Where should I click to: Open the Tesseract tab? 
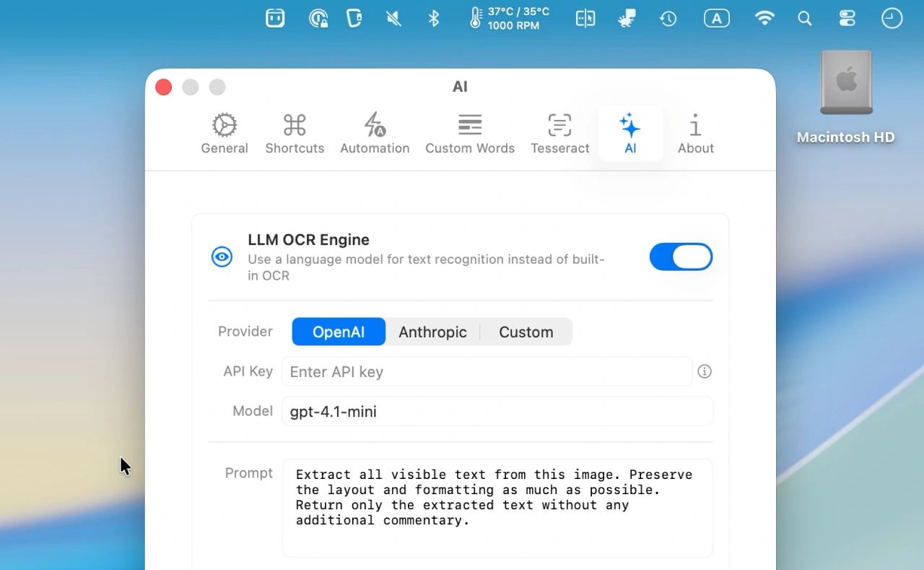(x=560, y=133)
